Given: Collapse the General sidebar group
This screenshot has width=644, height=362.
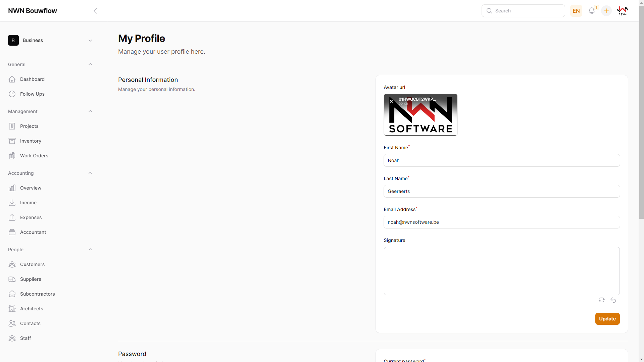Looking at the screenshot, I should 90,64.
